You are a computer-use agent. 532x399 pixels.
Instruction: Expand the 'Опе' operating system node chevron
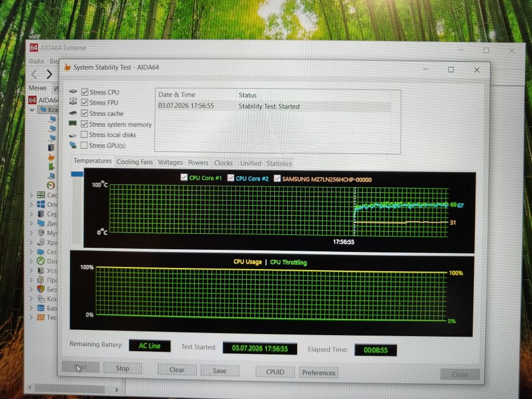(31, 205)
